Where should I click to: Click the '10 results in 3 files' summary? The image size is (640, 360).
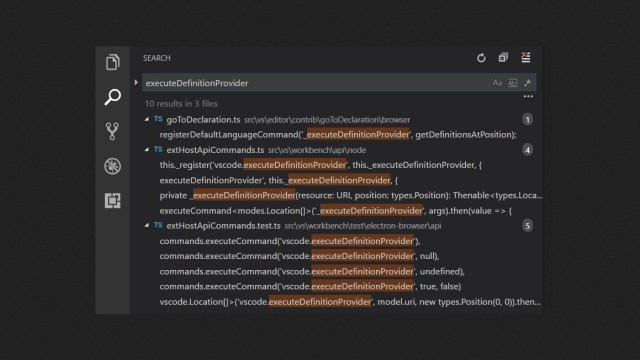181,104
